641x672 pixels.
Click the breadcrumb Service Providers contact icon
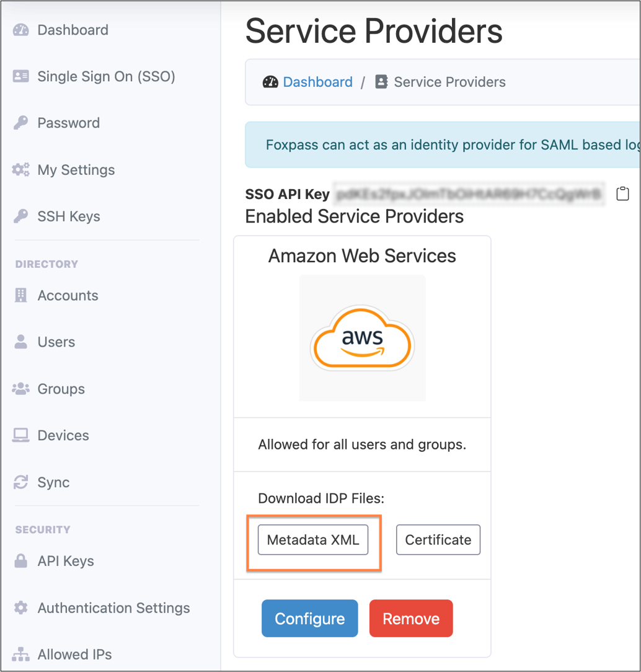[x=381, y=82]
